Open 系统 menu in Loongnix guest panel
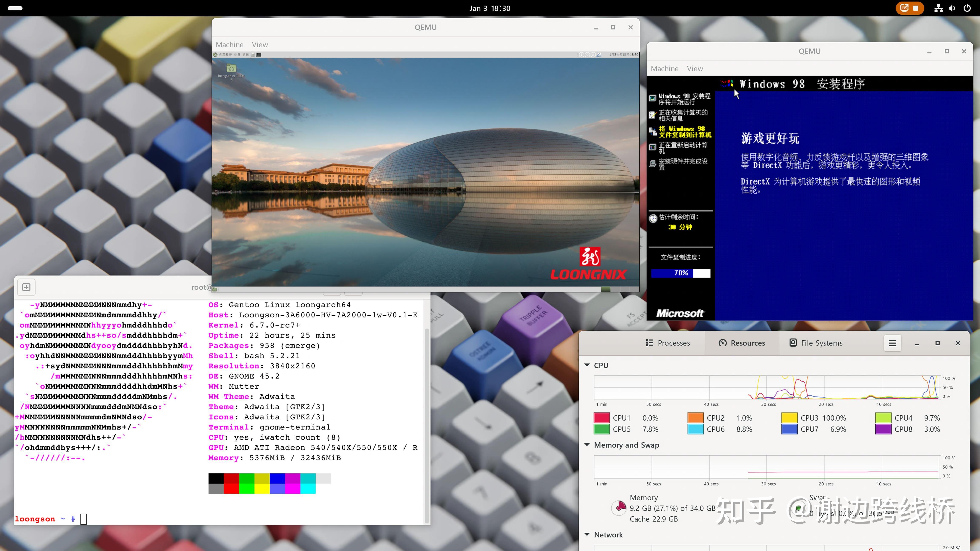This screenshot has height=551, width=980. (246, 55)
